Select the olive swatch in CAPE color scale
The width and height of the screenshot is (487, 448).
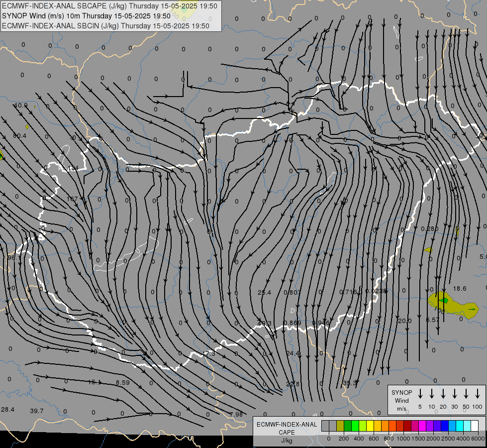click(340, 426)
